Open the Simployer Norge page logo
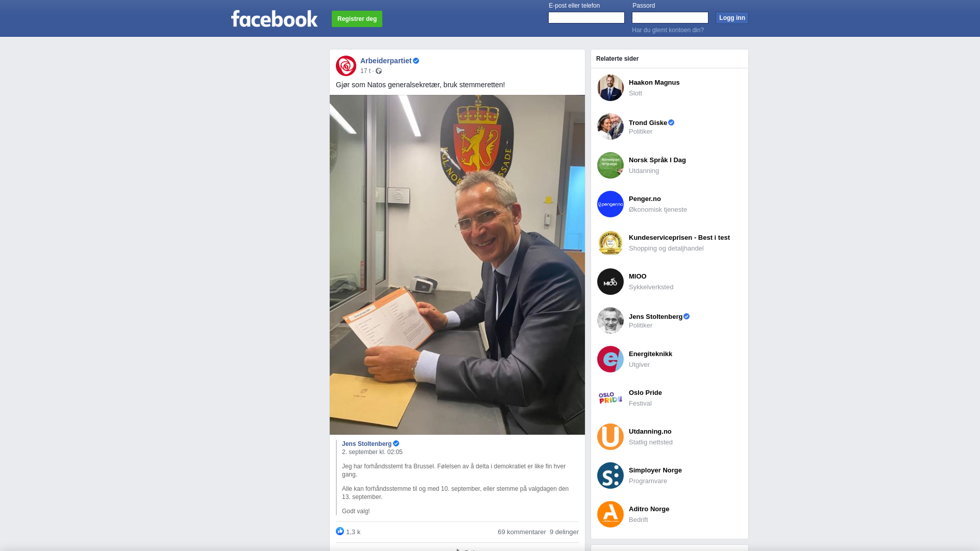 tap(610, 475)
